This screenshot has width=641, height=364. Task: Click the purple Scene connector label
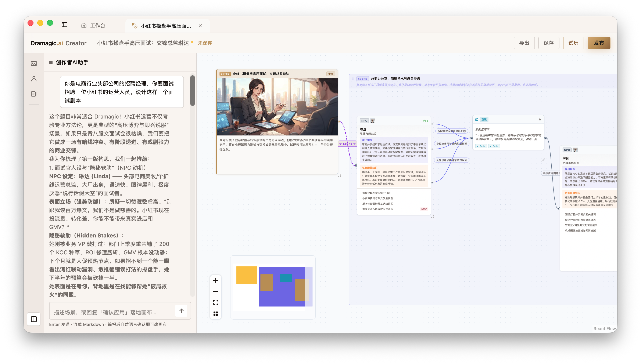pos(347,144)
